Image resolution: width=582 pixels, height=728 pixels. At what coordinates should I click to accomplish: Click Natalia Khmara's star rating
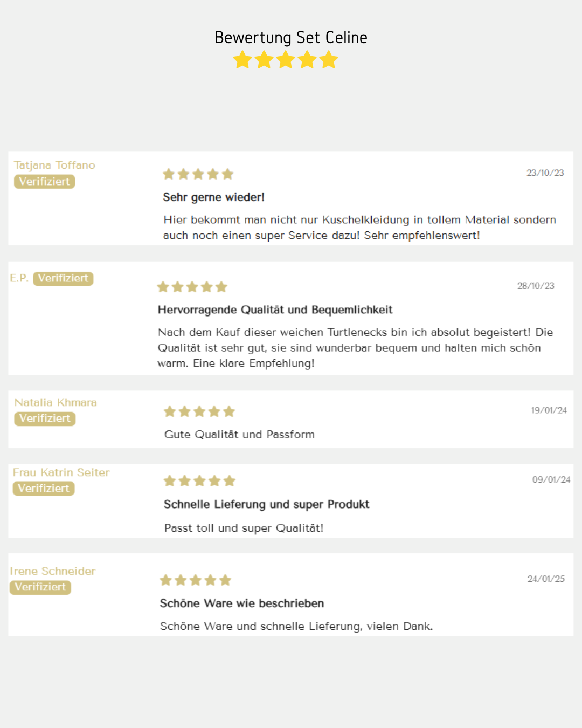199,411
